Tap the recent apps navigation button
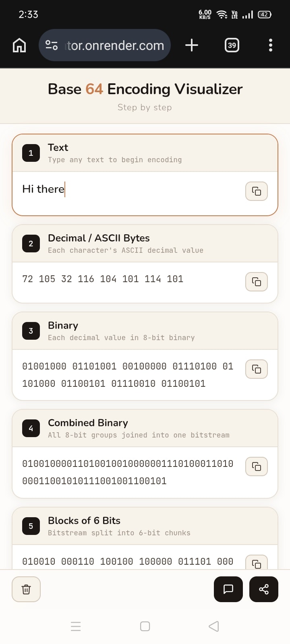 click(76, 626)
